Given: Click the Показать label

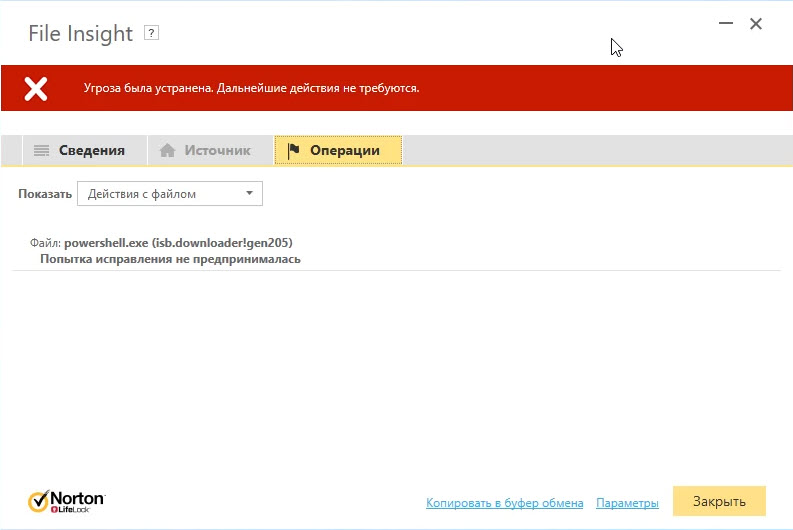Looking at the screenshot, I should (x=45, y=194).
